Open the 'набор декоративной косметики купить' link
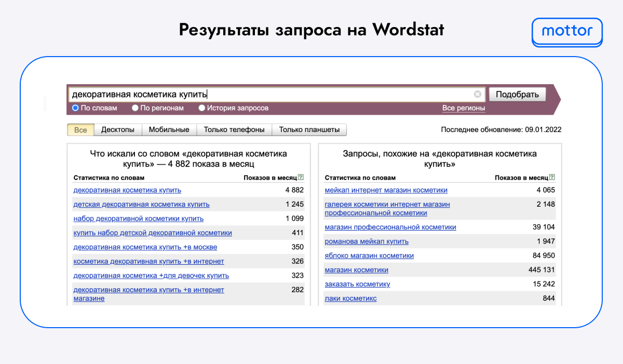623x364 pixels. click(x=139, y=219)
